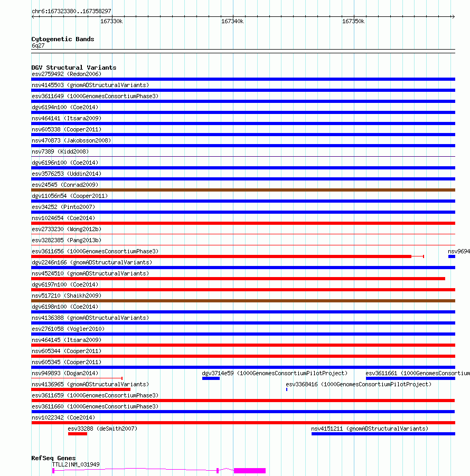Click esv2761058 (Vogler2010) label
Viewport: 470px width, 476px height.
(68, 329)
